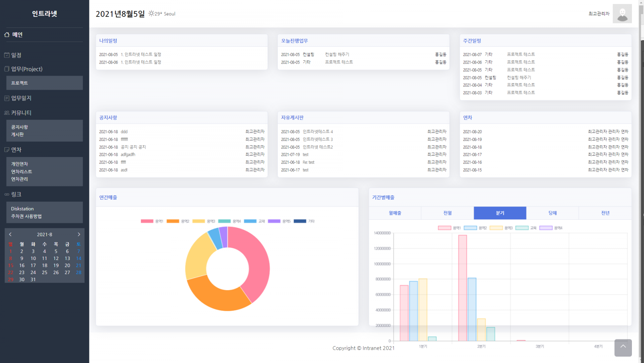The image size is (644, 363).
Task: Open the Diskstation link
Action: tap(23, 209)
